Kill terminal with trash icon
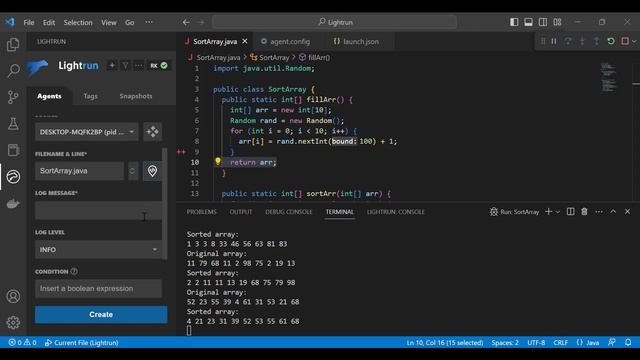The image size is (640, 360). coord(584,211)
